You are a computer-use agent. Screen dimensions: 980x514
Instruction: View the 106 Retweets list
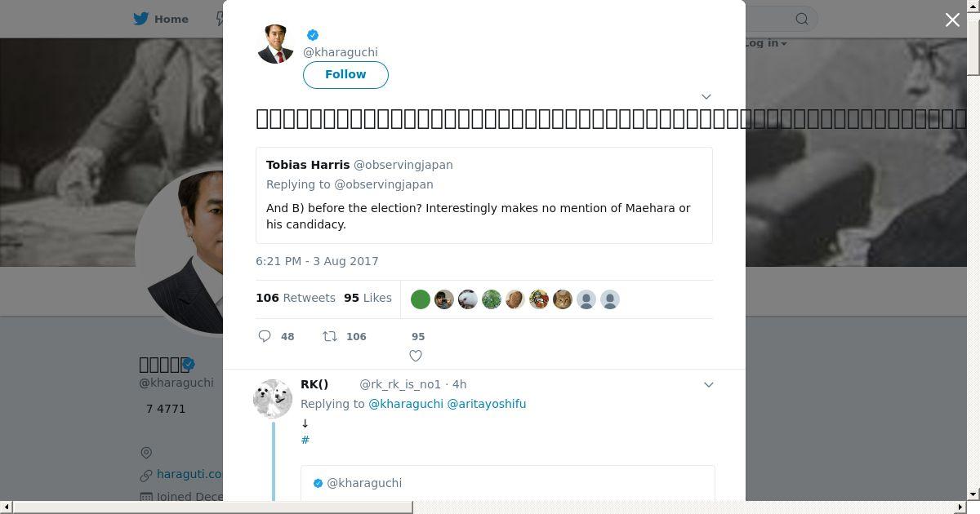pos(296,298)
